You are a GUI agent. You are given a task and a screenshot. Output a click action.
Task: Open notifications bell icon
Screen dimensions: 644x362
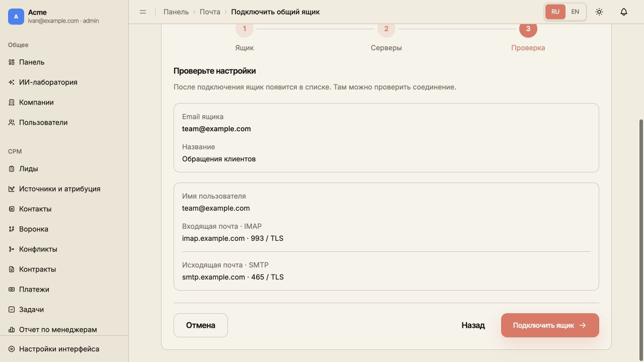[x=624, y=12]
